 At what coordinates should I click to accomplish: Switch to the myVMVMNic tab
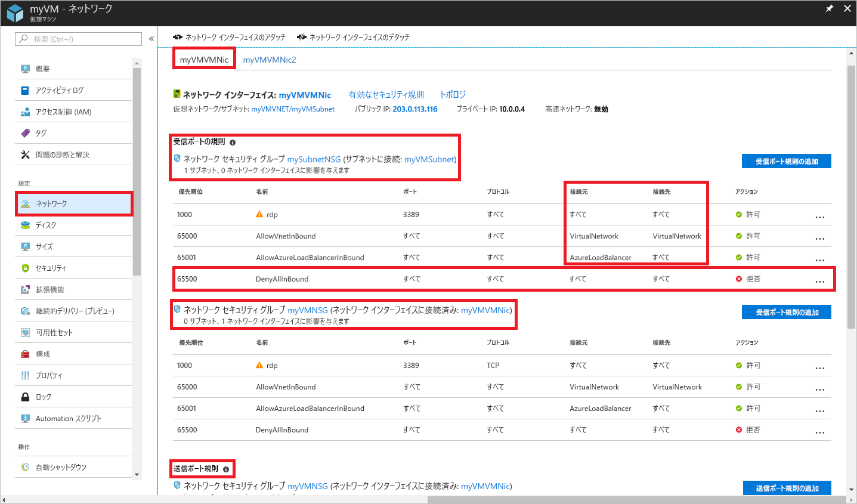click(x=204, y=60)
